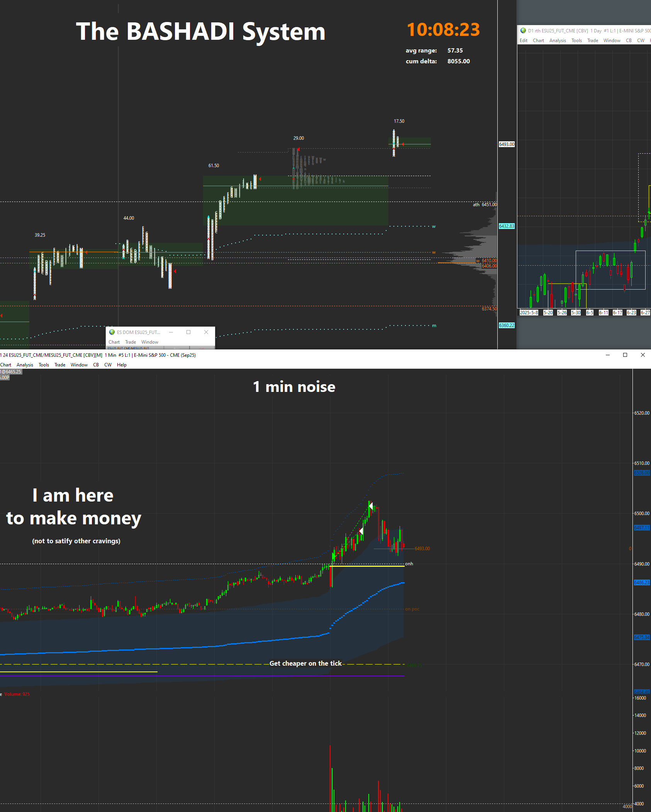Open Tools menu in D1 rth window

pos(576,41)
